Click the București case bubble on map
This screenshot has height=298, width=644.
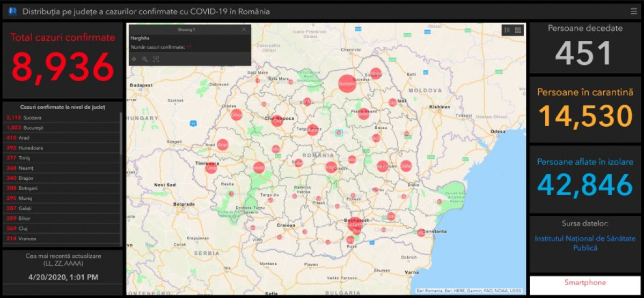click(355, 224)
